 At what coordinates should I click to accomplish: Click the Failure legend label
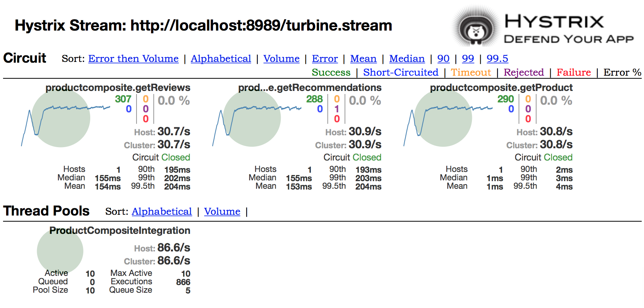tap(574, 72)
